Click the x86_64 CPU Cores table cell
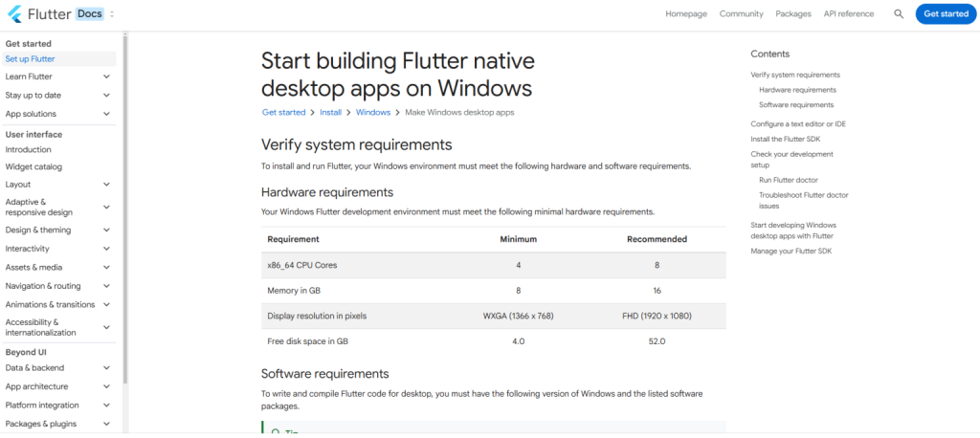Viewport: 980px width, 438px height. coord(301,265)
